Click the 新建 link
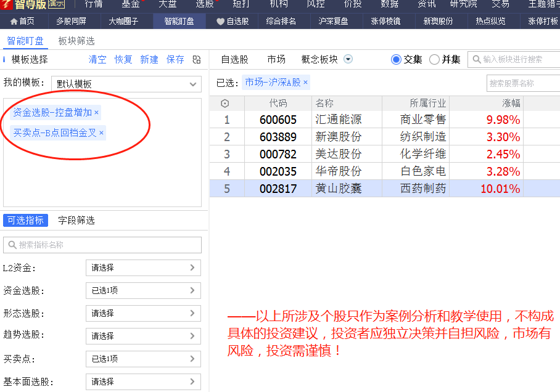 (x=149, y=59)
